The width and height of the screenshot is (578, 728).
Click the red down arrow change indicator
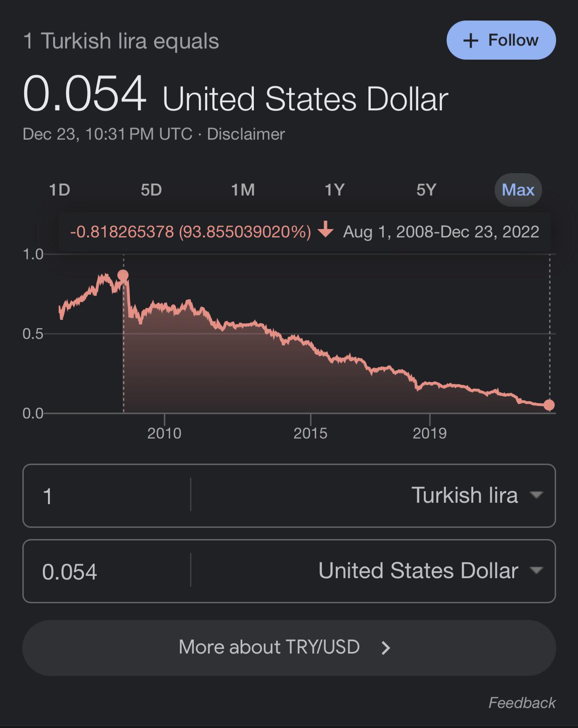pos(326,230)
